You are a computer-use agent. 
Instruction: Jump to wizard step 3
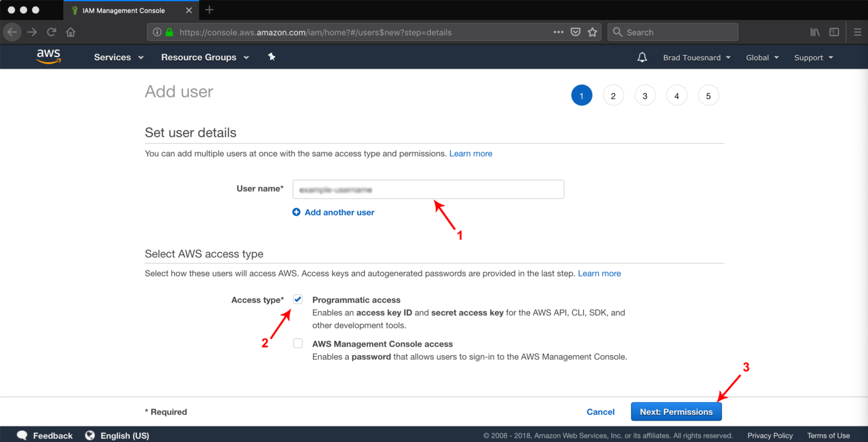tap(645, 95)
